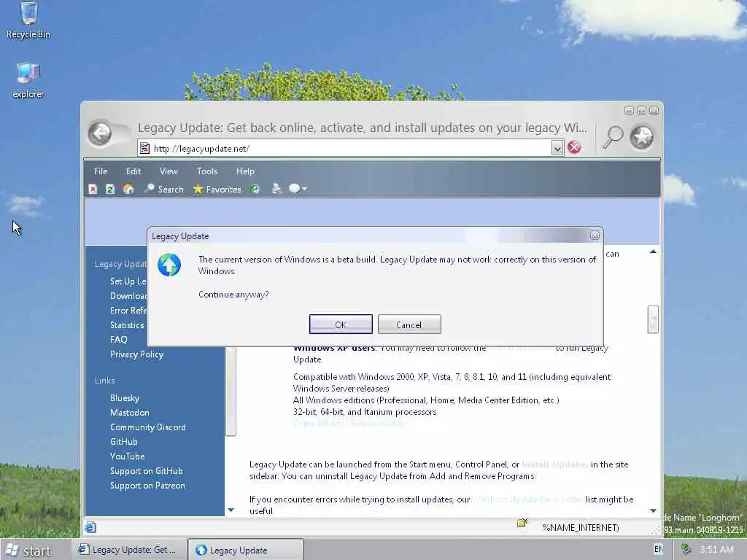Go to the browser home page icon
747x560 pixels.
128,190
